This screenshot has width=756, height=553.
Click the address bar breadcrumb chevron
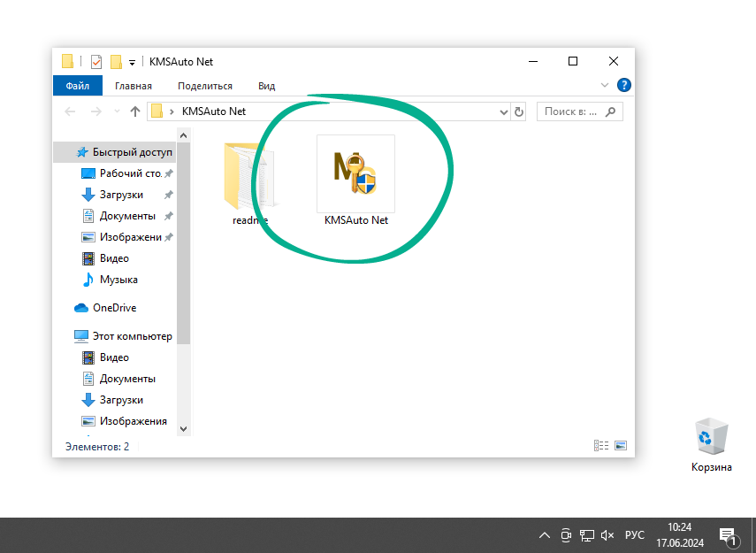[x=172, y=112]
